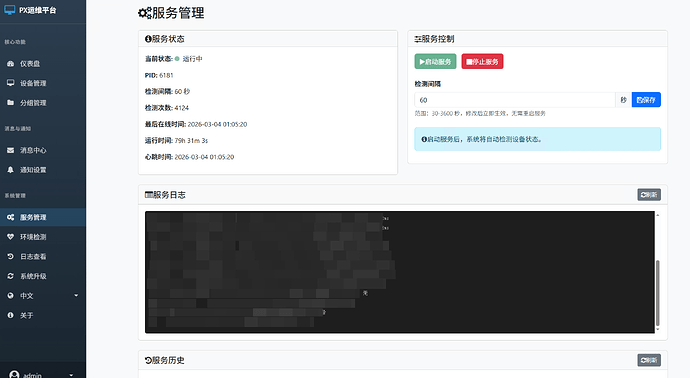Screen dimensions: 690x378
Task: Click the info icon beside 关于
Action: (x=11, y=315)
